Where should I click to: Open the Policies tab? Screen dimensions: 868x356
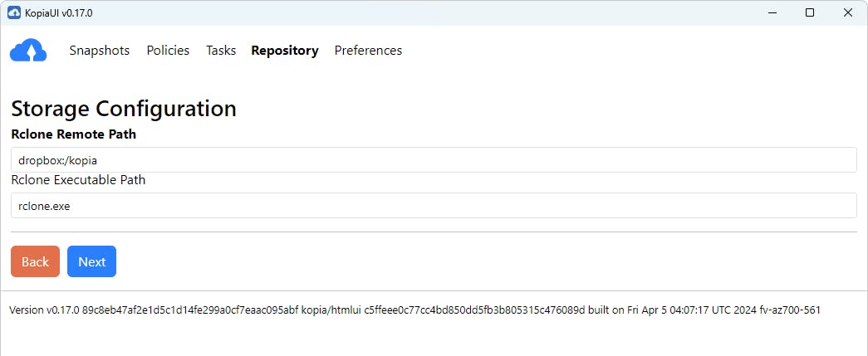pos(168,51)
